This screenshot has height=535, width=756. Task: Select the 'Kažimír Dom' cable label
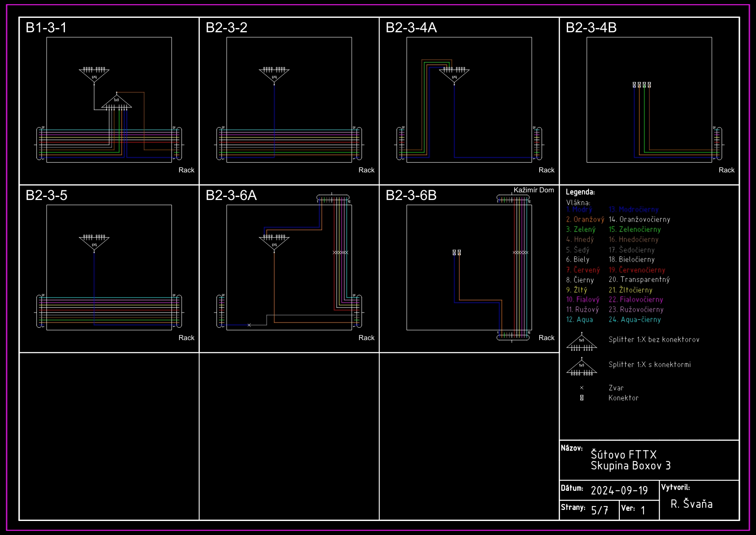coord(534,190)
